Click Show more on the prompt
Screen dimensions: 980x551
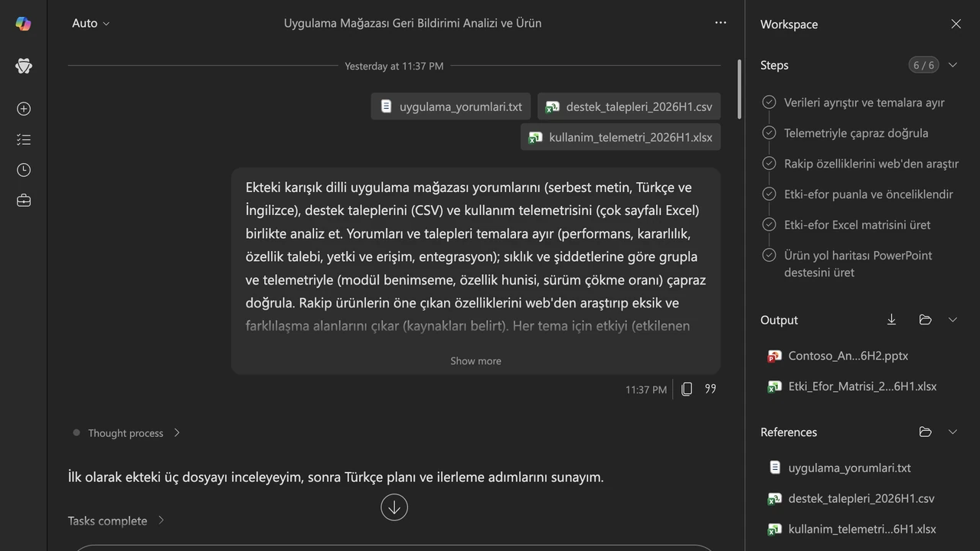coord(475,360)
